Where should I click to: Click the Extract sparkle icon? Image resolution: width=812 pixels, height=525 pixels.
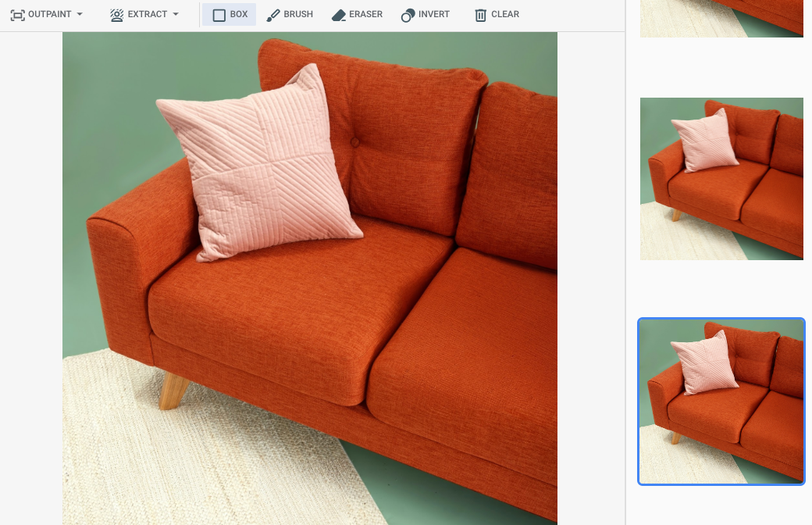[116, 14]
